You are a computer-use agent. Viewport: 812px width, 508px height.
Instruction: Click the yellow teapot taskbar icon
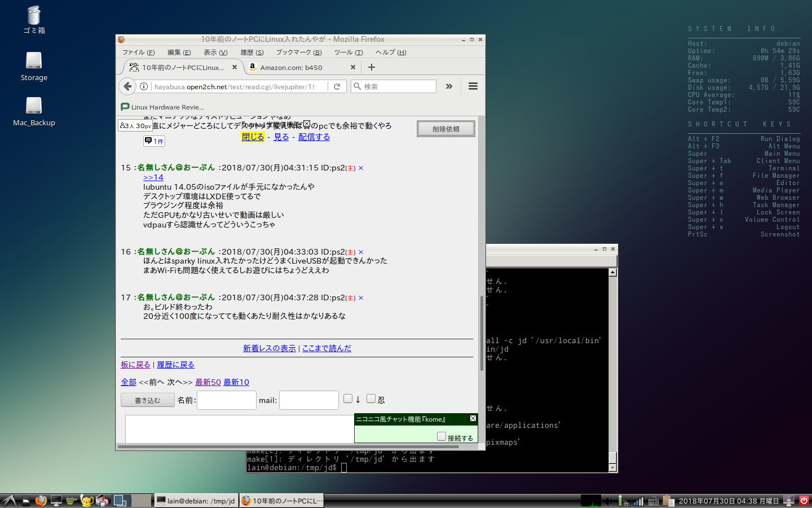point(87,501)
